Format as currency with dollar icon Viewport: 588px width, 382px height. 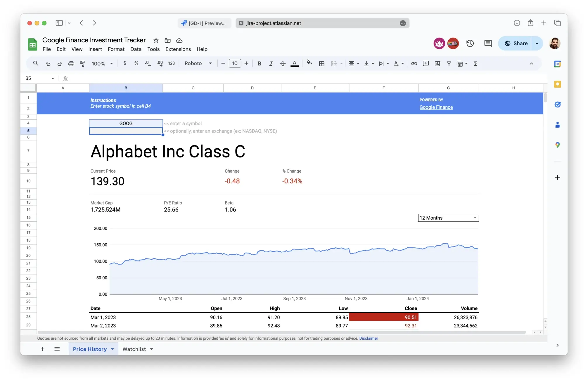[125, 63]
